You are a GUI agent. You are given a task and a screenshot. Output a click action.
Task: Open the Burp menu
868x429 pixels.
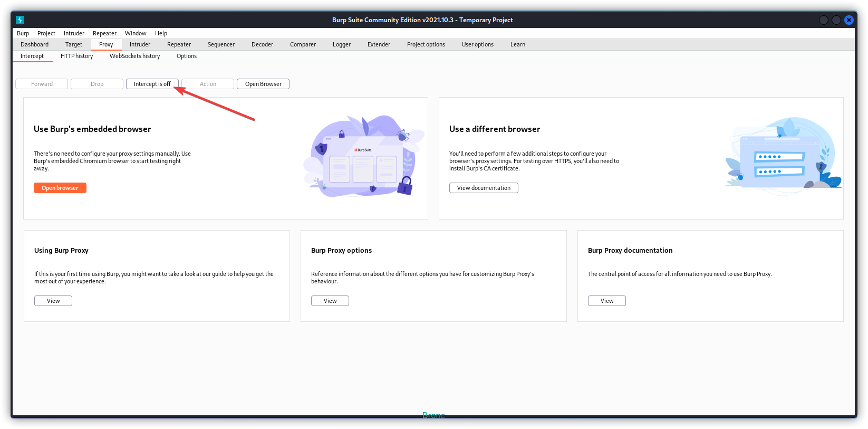tap(23, 33)
